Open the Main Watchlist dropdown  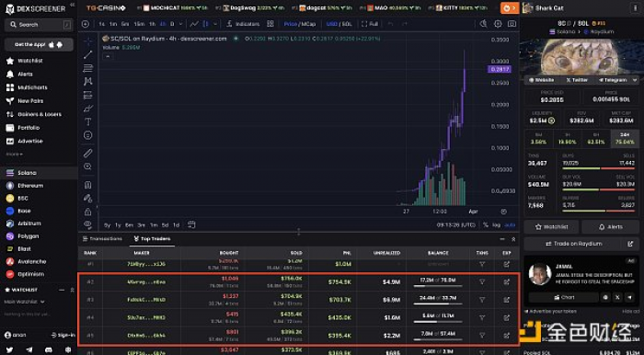pyautogui.click(x=24, y=302)
